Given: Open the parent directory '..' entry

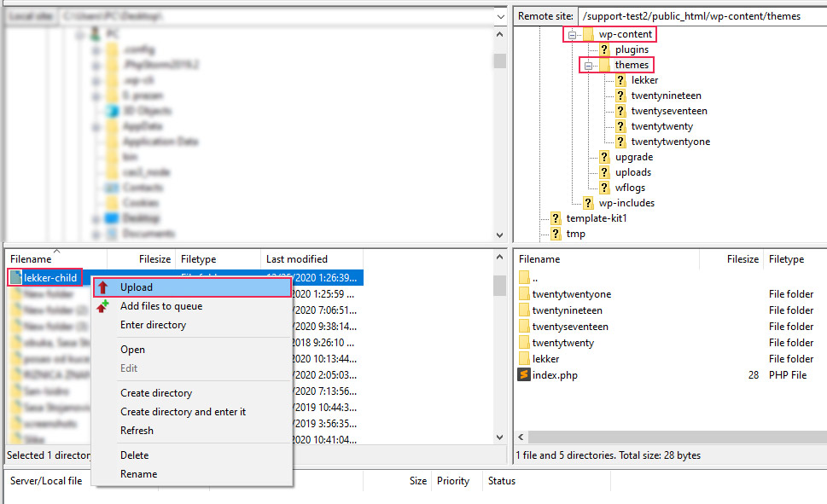Looking at the screenshot, I should tap(535, 278).
